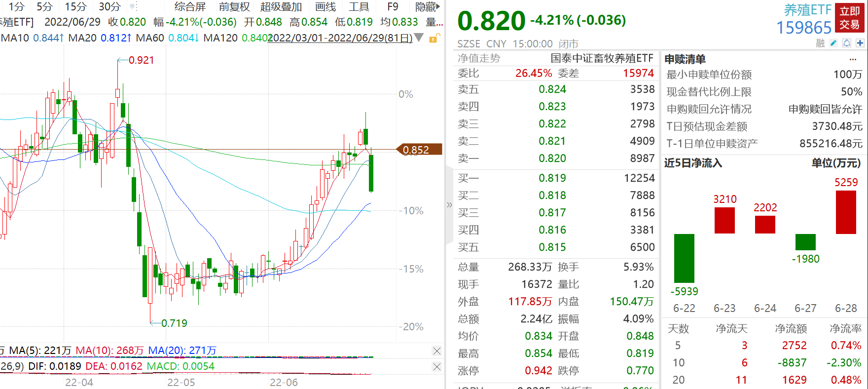Image resolution: width=868 pixels, height=389 pixels.
Task: Click the 6-27 net outflow bar -1980
Action: point(805,242)
